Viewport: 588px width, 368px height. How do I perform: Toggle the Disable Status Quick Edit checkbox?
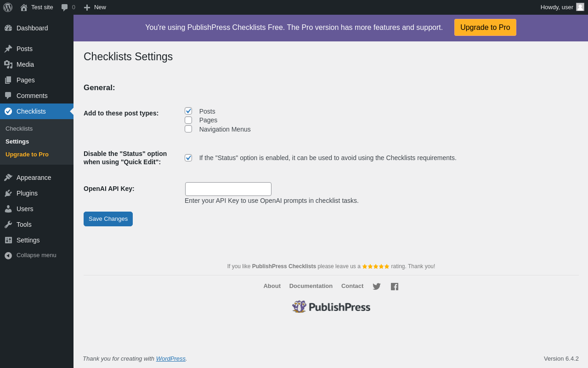coord(188,158)
